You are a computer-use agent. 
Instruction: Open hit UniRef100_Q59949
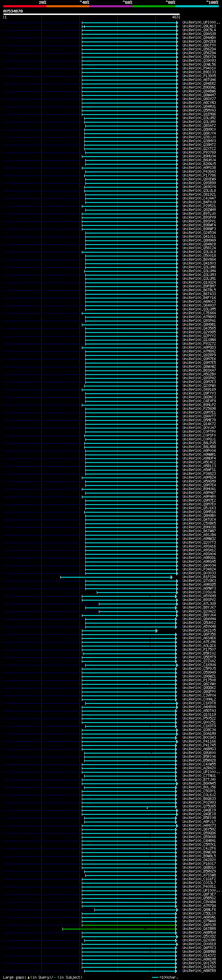point(199,673)
